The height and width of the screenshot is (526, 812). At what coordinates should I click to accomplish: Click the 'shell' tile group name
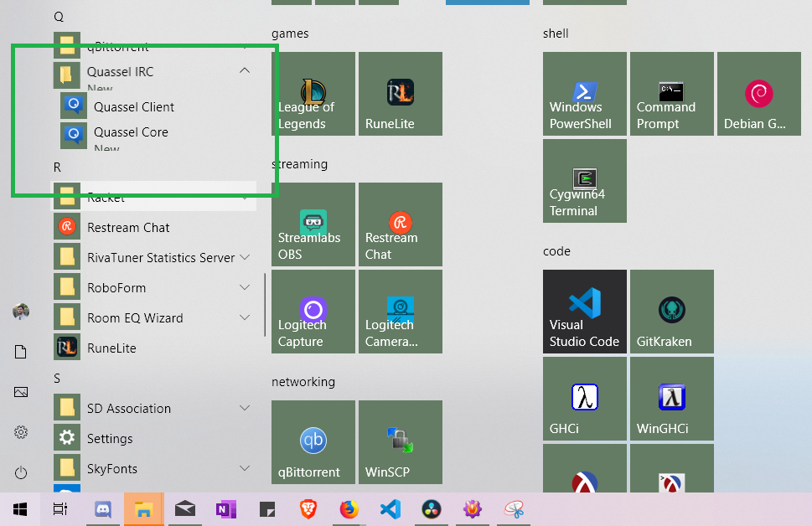[556, 34]
